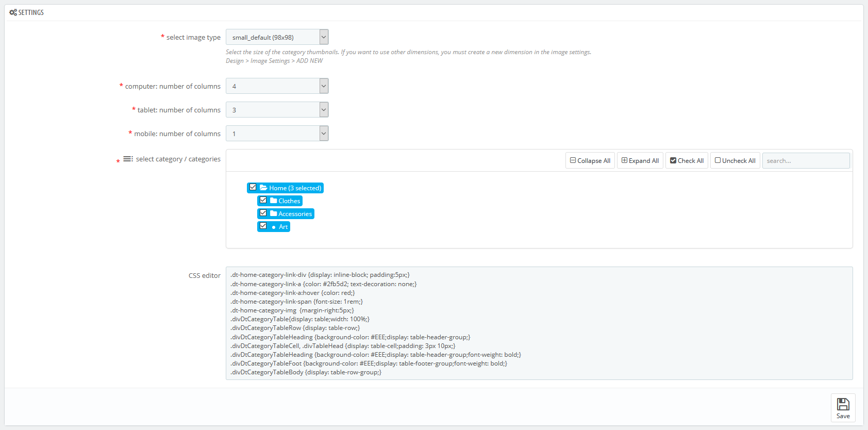Click the floppy disk Save icon

coord(843,404)
